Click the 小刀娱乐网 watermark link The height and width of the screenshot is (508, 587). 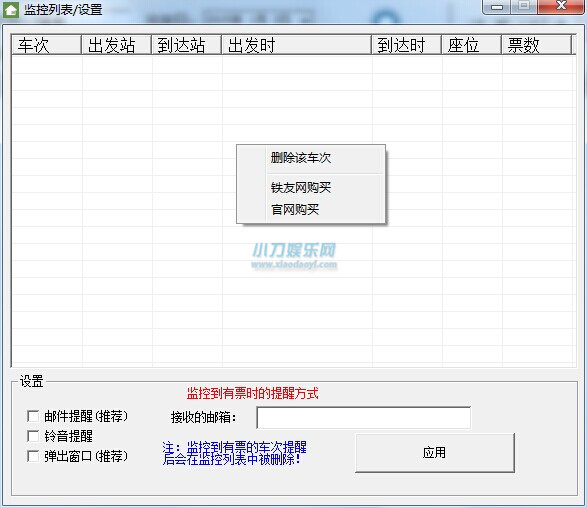294,256
